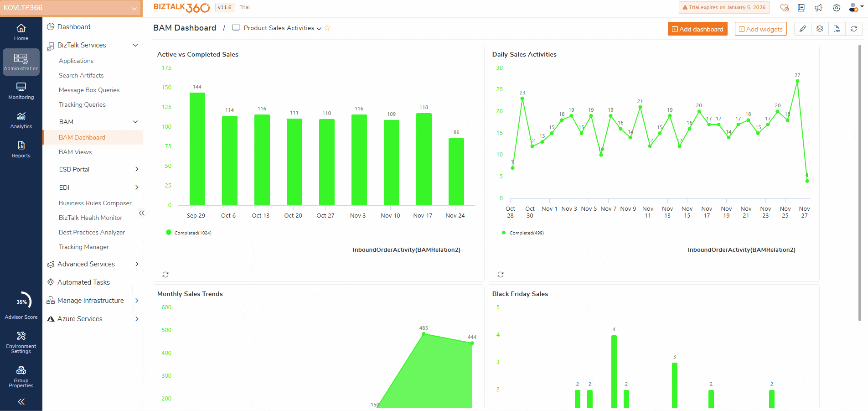Screen dimensions: 868x411
Task: Collapse the BizTalk Services menu section
Action: point(135,45)
